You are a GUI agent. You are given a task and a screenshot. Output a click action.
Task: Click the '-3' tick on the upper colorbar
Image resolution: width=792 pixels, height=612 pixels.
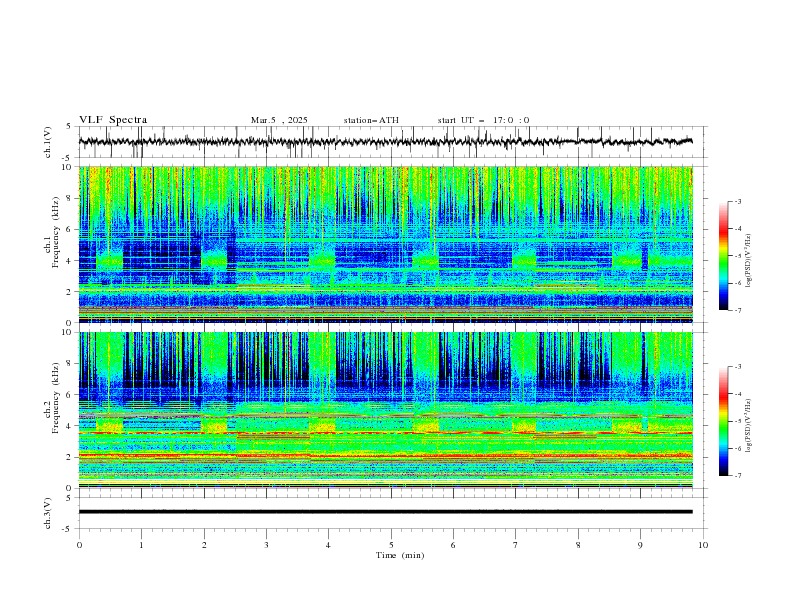coord(737,201)
